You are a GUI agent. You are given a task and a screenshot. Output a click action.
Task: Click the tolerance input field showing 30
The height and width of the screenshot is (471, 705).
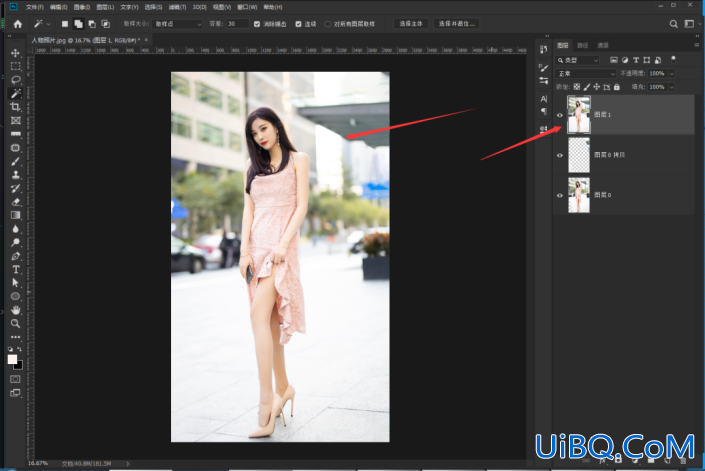[x=237, y=24]
